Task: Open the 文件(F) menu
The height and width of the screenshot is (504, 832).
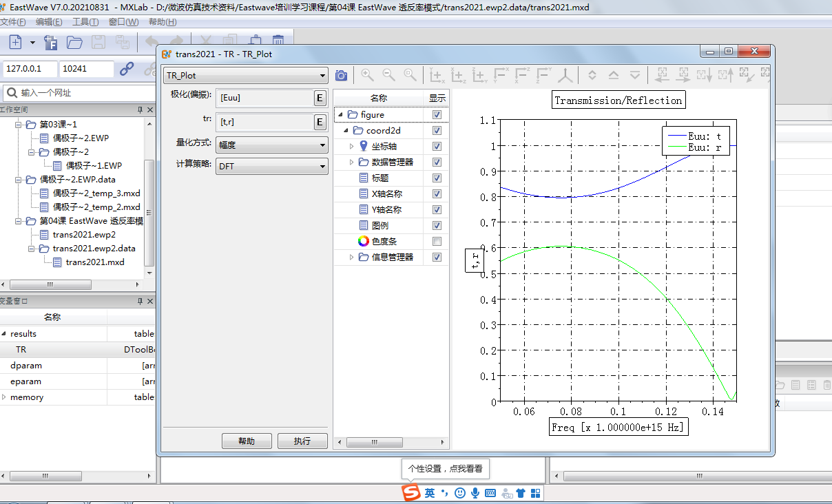Action: [13, 22]
